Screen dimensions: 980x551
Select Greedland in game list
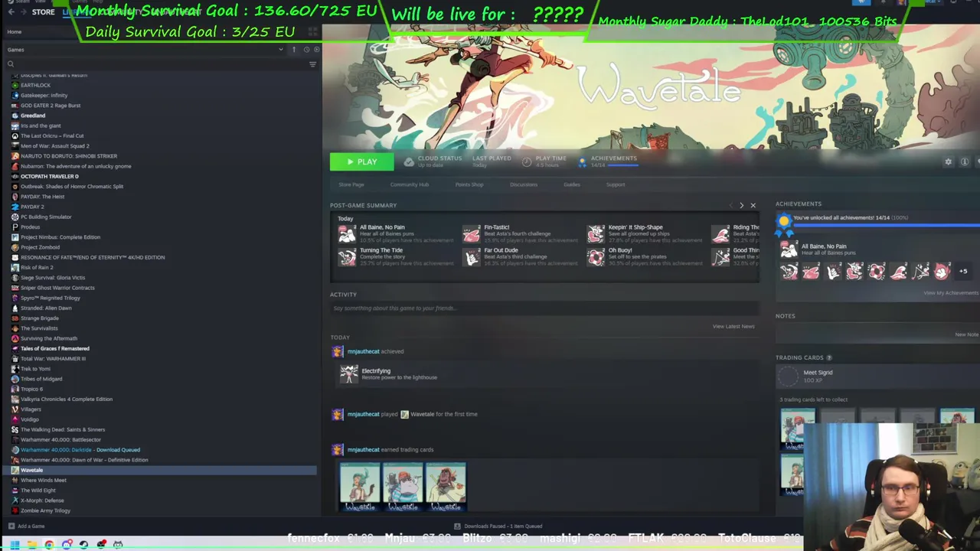32,116
